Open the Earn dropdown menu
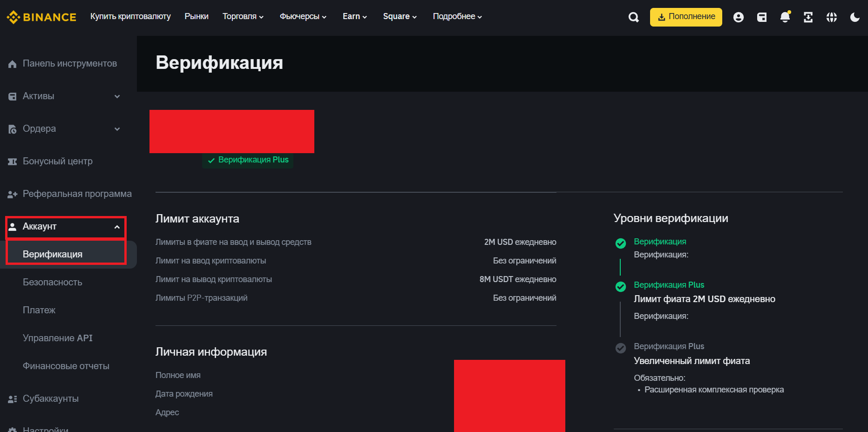 [355, 16]
